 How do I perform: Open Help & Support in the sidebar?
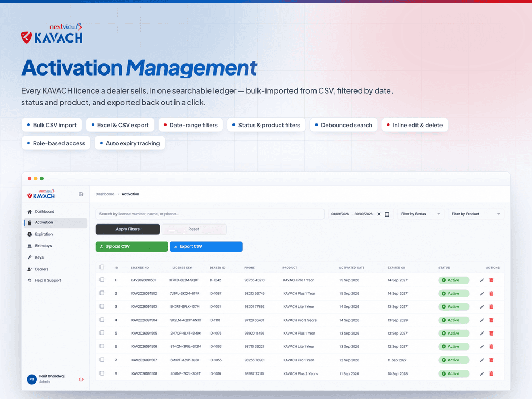[56, 280]
